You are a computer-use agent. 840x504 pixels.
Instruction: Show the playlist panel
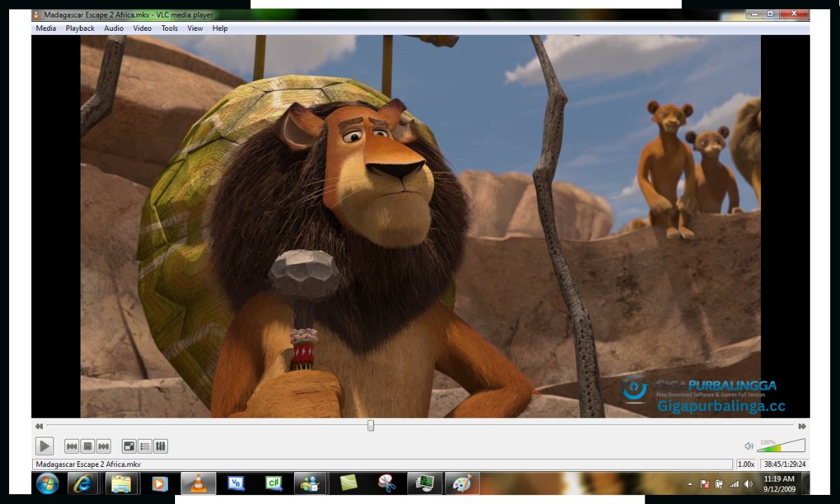(145, 446)
